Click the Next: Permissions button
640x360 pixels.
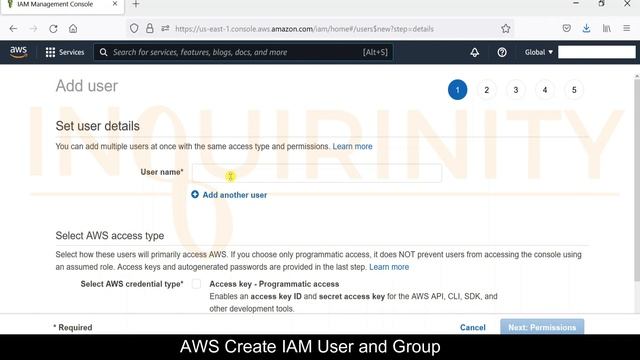point(542,327)
